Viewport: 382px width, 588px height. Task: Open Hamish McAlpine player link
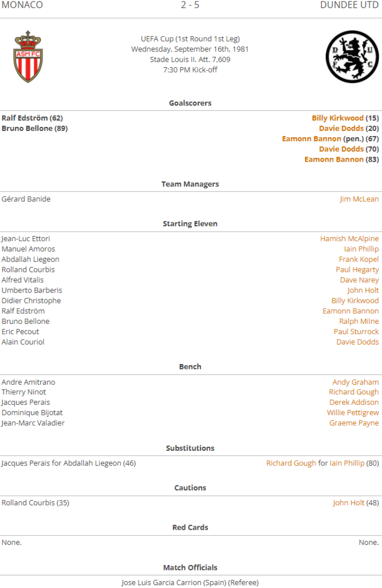click(349, 239)
